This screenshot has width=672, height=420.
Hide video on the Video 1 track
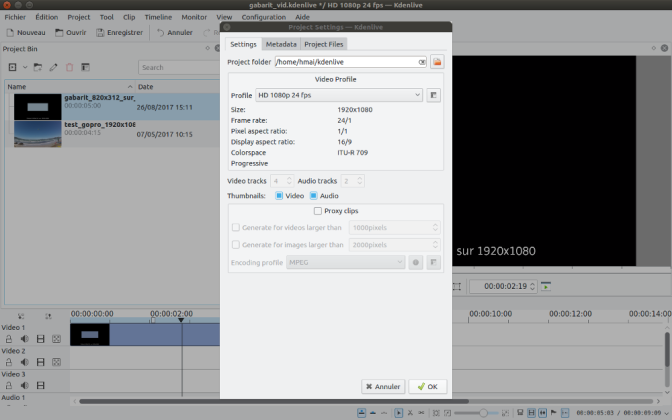tap(41, 339)
